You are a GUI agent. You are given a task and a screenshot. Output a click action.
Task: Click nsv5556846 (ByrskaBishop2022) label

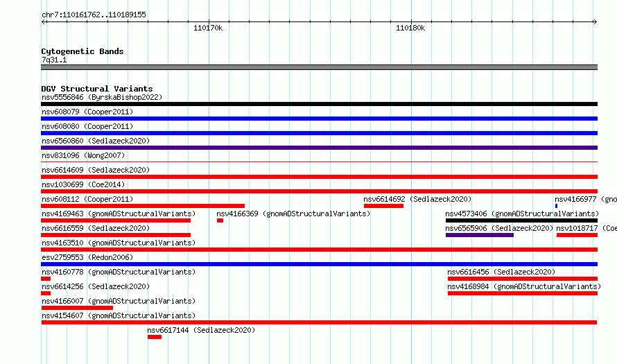coord(101,97)
